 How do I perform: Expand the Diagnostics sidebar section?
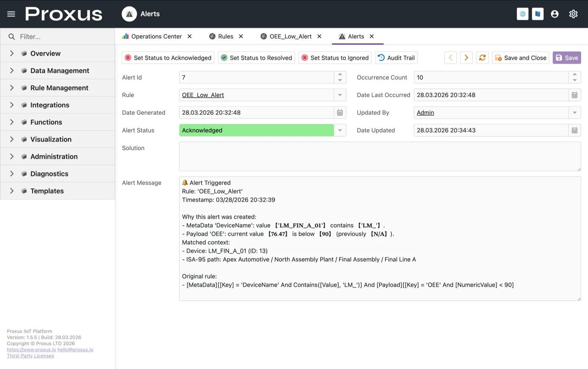(x=12, y=174)
